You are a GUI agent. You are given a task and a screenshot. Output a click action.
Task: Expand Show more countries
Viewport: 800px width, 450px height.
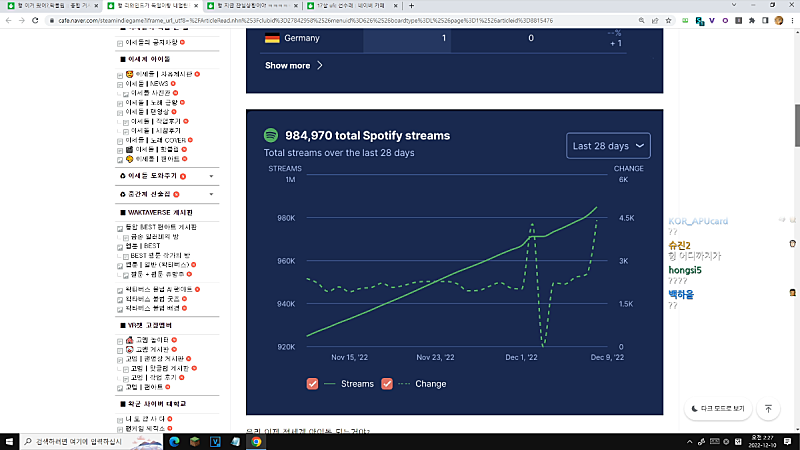click(294, 65)
